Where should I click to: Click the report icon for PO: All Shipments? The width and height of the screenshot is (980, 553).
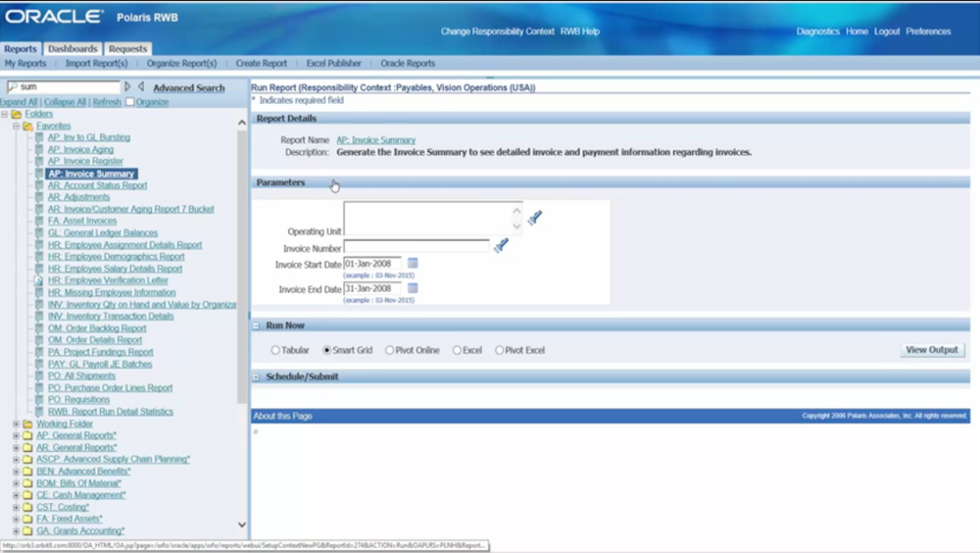click(x=39, y=376)
